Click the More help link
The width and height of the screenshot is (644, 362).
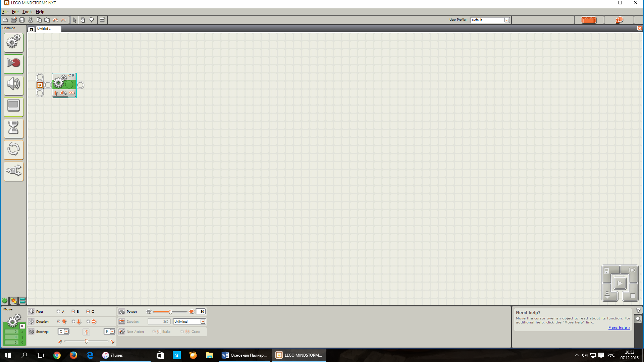[619, 327]
